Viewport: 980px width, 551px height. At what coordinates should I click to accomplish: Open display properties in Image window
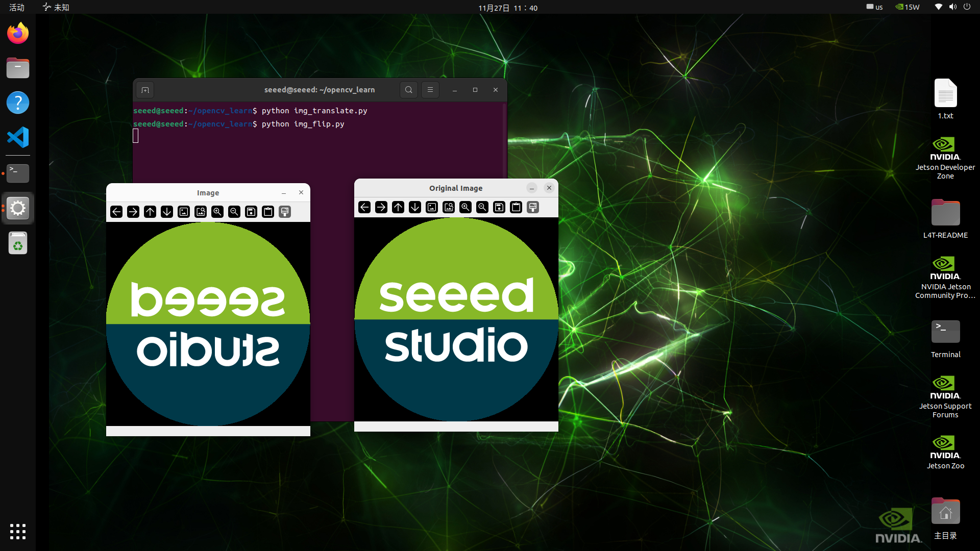tap(285, 212)
